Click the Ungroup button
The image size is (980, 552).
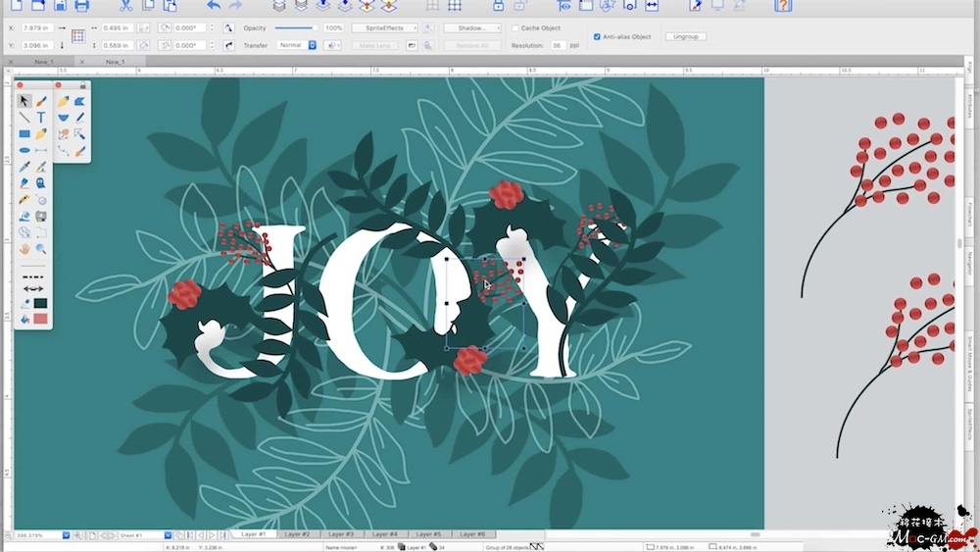(x=685, y=36)
